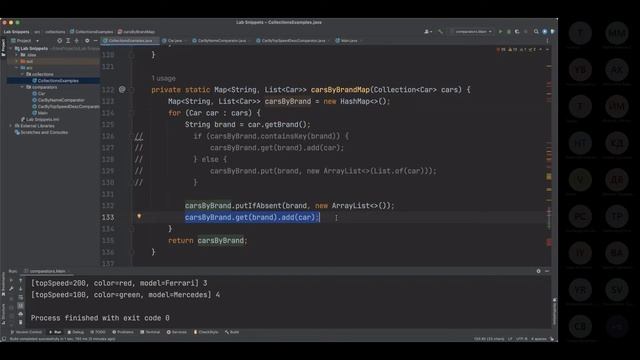Switch to CarByTopSpeedDescComparator.java editor tab
640x360 pixels.
(x=293, y=41)
